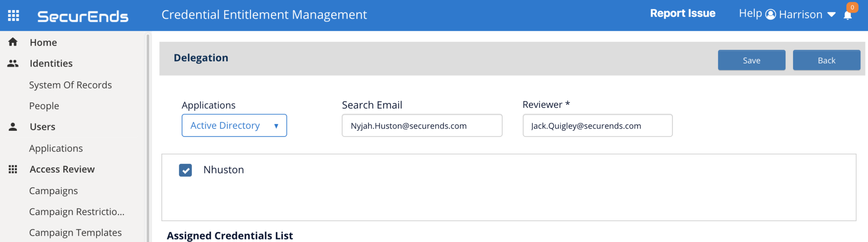Click the Search Email input field

(x=422, y=126)
